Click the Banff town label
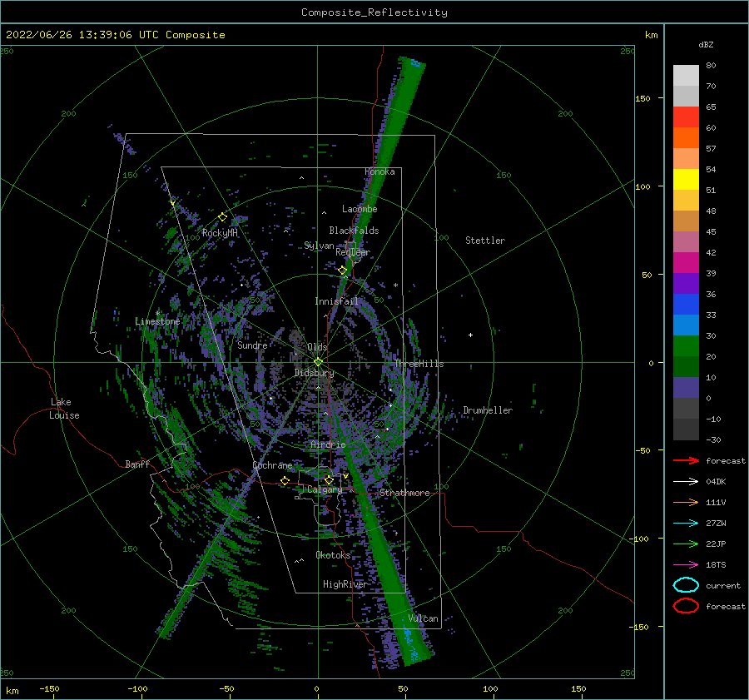749x700 pixels. tap(137, 464)
